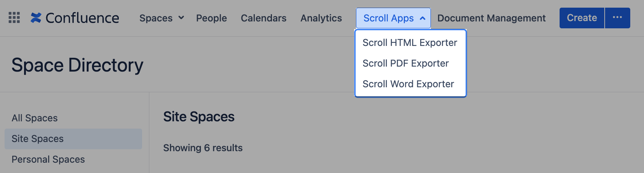The image size is (644, 173).
Task: Open the Spaces menu
Action: pos(162,18)
